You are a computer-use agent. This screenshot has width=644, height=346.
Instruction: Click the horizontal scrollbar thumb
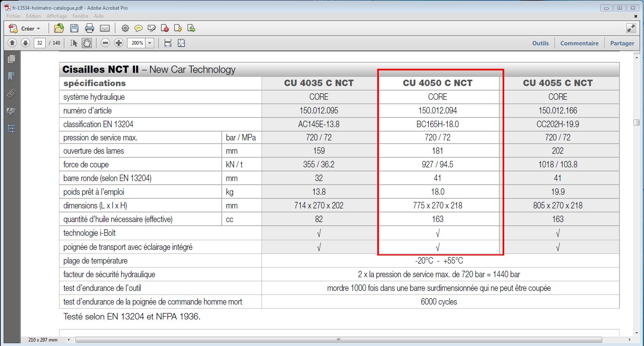pyautogui.click(x=339, y=340)
